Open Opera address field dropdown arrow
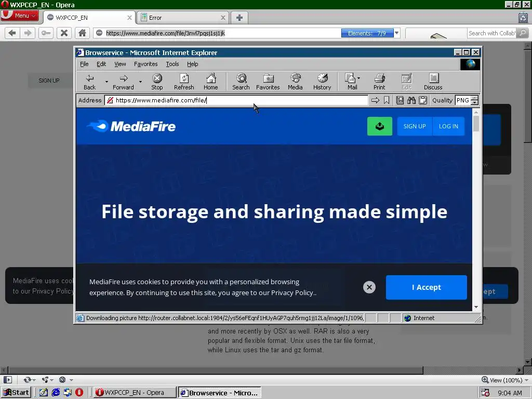This screenshot has width=532, height=399. (396, 33)
